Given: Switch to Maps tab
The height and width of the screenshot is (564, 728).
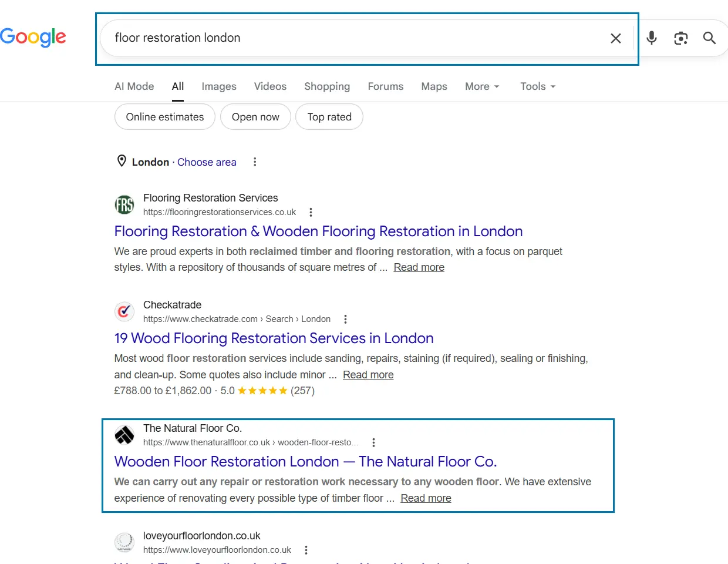Looking at the screenshot, I should (x=434, y=86).
